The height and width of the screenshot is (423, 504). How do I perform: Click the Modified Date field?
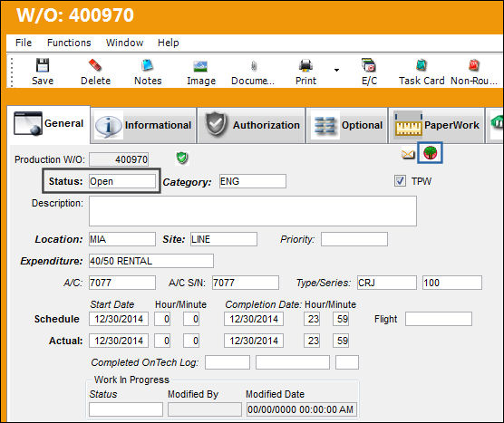tap(302, 409)
